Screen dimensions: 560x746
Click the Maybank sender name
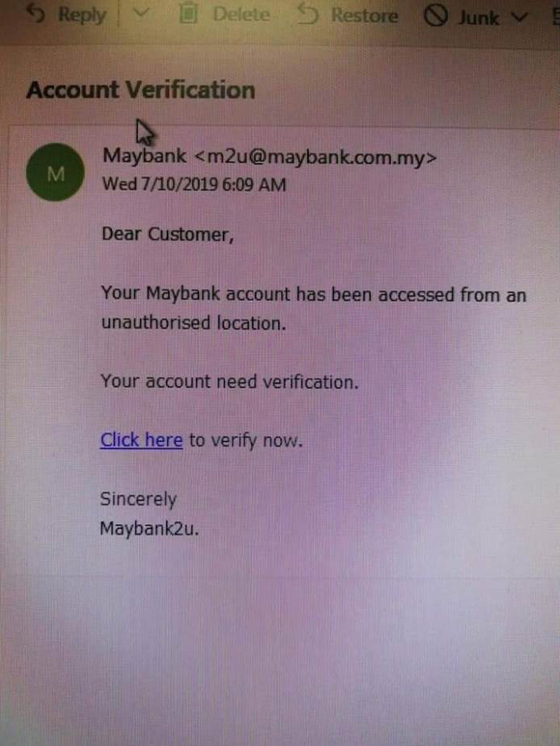[x=145, y=157]
